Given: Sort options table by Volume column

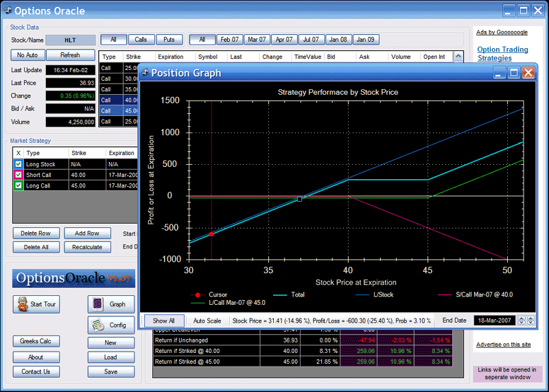Looking at the screenshot, I should (404, 57).
